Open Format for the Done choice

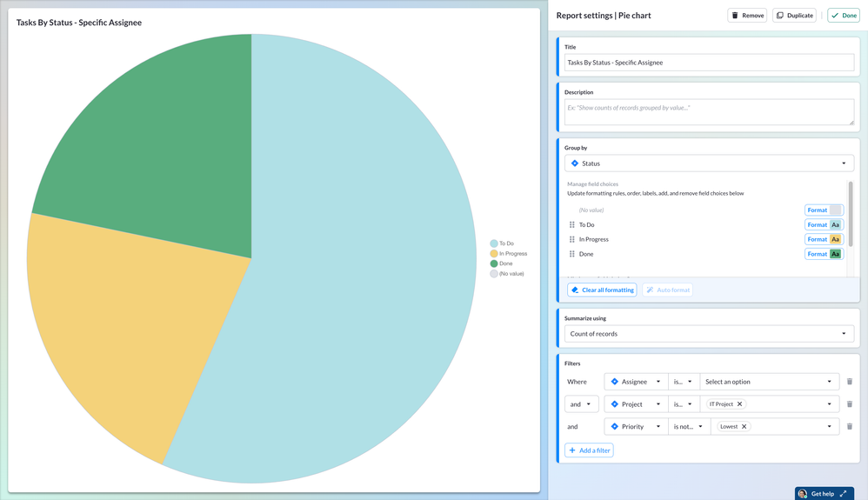824,254
